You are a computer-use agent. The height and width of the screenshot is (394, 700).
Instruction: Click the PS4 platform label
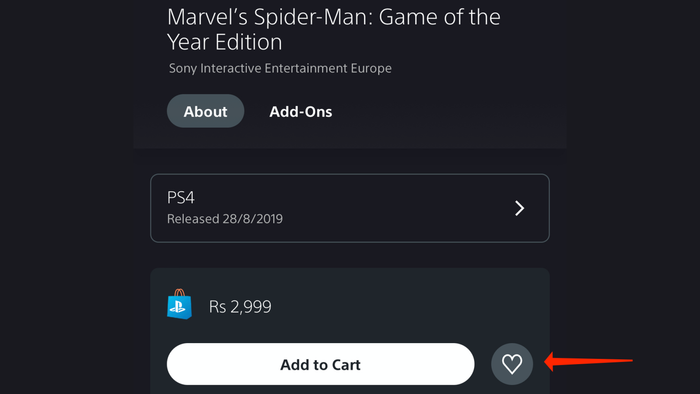point(181,197)
